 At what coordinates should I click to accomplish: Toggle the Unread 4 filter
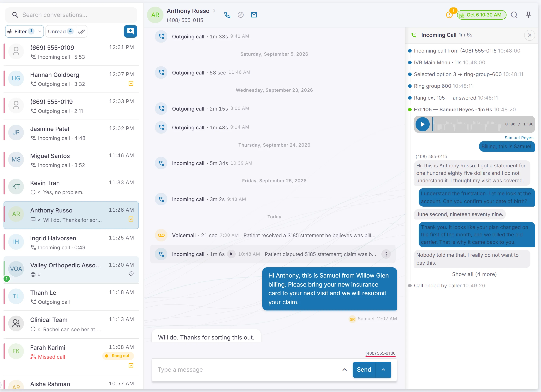[x=61, y=31]
